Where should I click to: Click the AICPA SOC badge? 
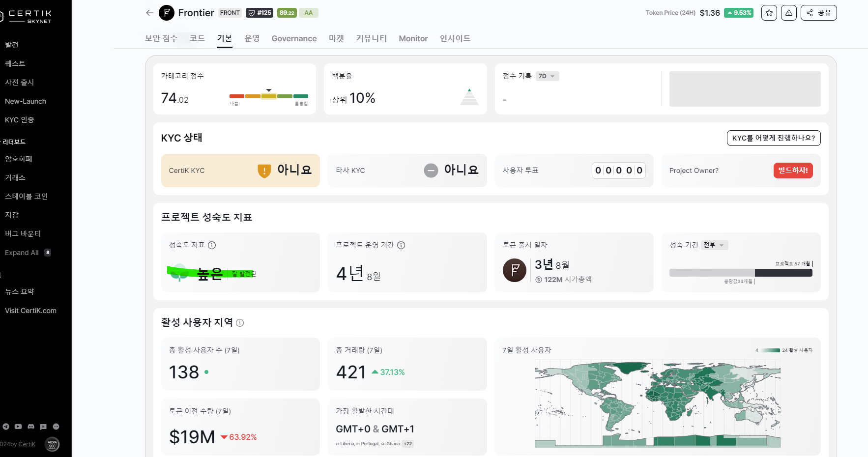[52, 444]
